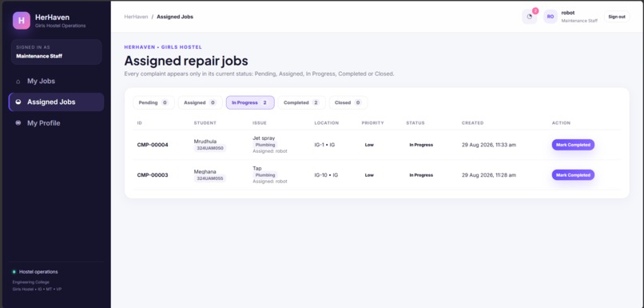Click the Plumbing tag under Jet spray
644x308 pixels.
(265, 145)
